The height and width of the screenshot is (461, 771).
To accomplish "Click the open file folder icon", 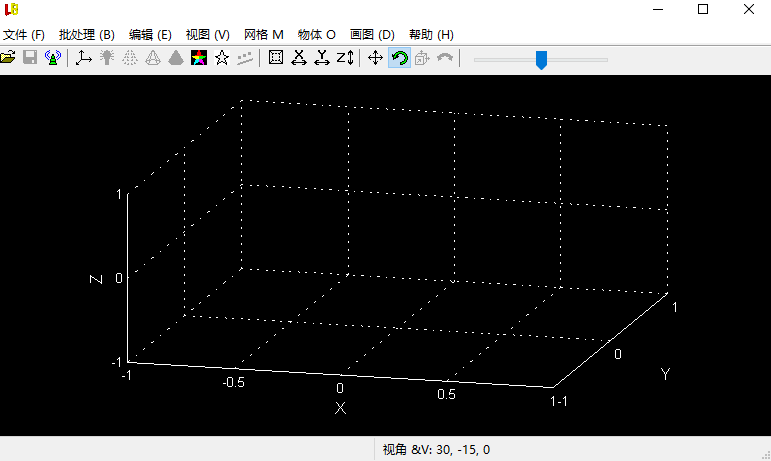I will pyautogui.click(x=9, y=58).
